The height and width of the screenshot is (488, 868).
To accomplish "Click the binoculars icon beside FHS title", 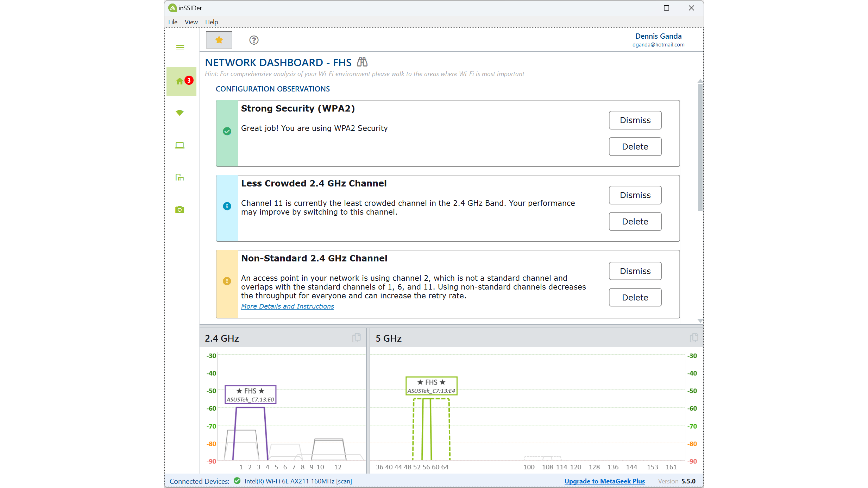I will pyautogui.click(x=362, y=62).
